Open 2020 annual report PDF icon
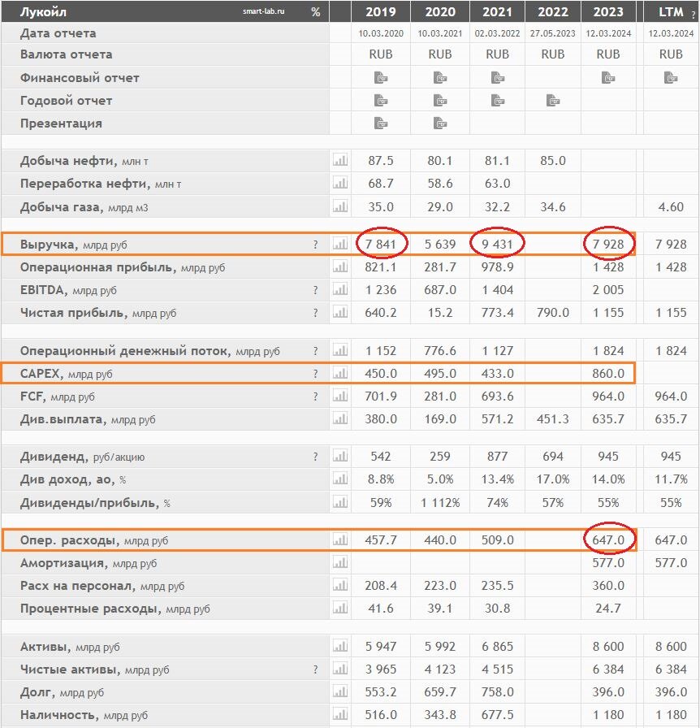700x728 pixels. (439, 100)
